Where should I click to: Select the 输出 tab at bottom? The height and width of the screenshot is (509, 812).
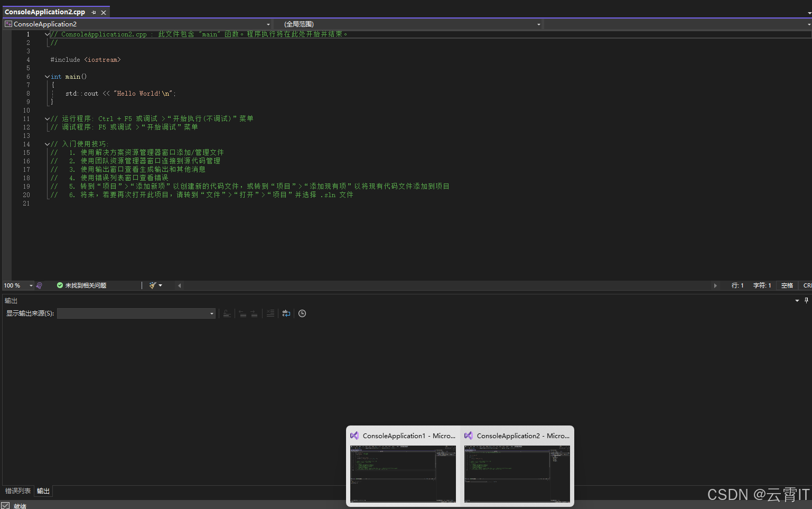coord(43,491)
